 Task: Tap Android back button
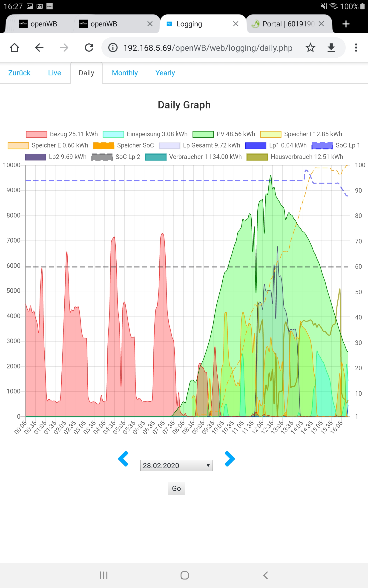(x=265, y=575)
